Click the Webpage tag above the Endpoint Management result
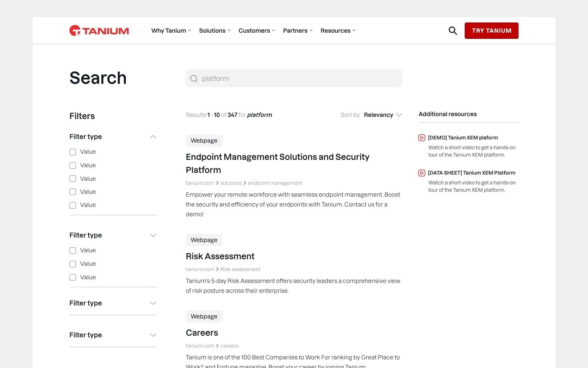588x368 pixels. (204, 141)
